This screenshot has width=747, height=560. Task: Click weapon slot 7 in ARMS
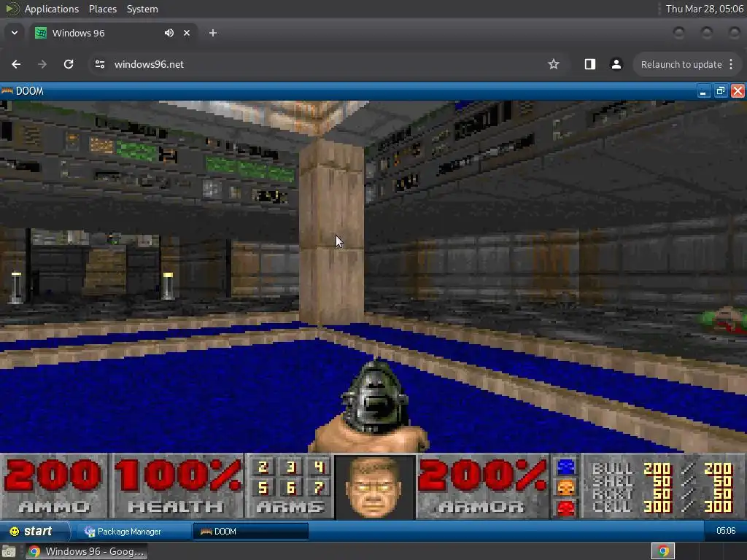[x=320, y=487]
